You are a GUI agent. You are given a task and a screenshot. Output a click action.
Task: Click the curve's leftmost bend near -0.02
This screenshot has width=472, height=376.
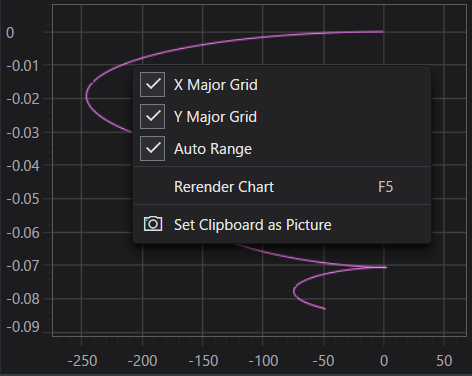pos(86,96)
